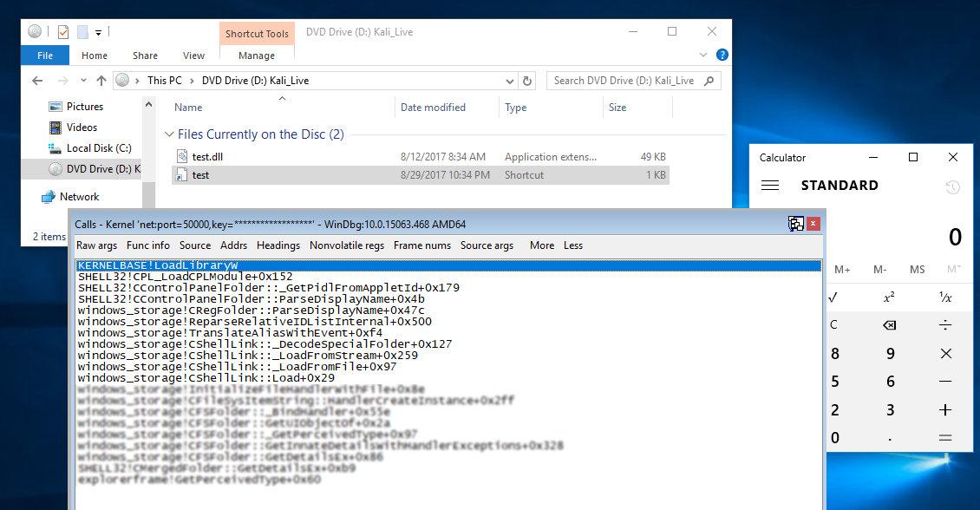The image size is (980, 510).
Task: Go up one folder level arrow
Action: (x=101, y=81)
